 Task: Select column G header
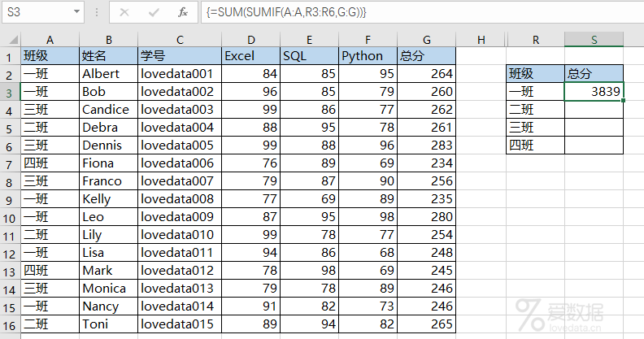point(427,40)
